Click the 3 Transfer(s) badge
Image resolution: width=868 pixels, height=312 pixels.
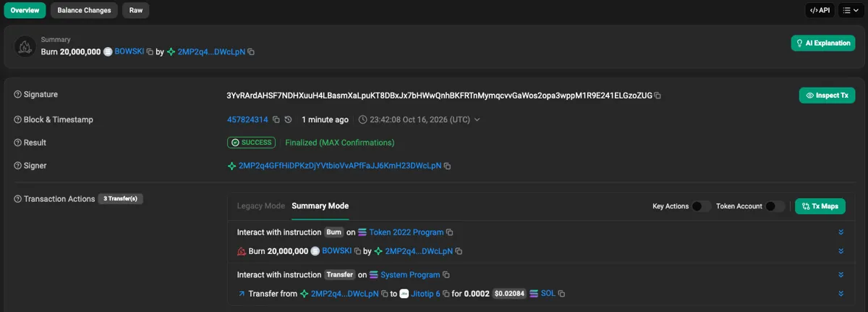tap(121, 198)
